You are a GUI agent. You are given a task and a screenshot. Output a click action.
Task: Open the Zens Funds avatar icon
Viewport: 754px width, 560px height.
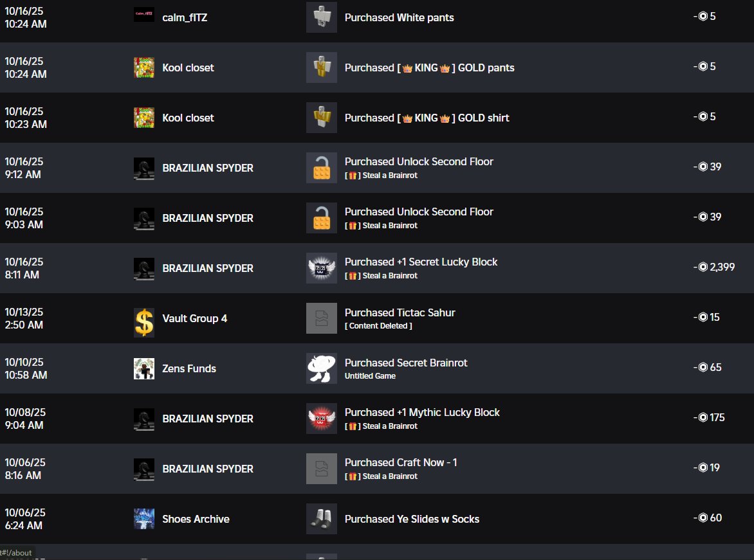coord(143,368)
